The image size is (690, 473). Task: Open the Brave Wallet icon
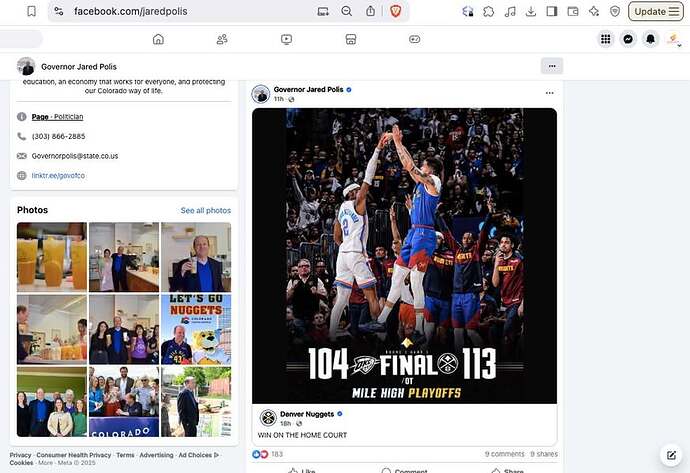tap(573, 11)
